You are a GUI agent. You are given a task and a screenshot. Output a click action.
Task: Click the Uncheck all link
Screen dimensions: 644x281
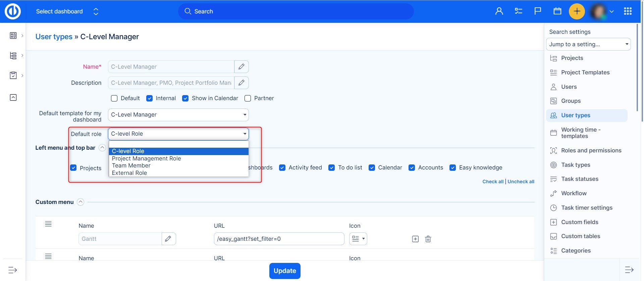point(521,182)
